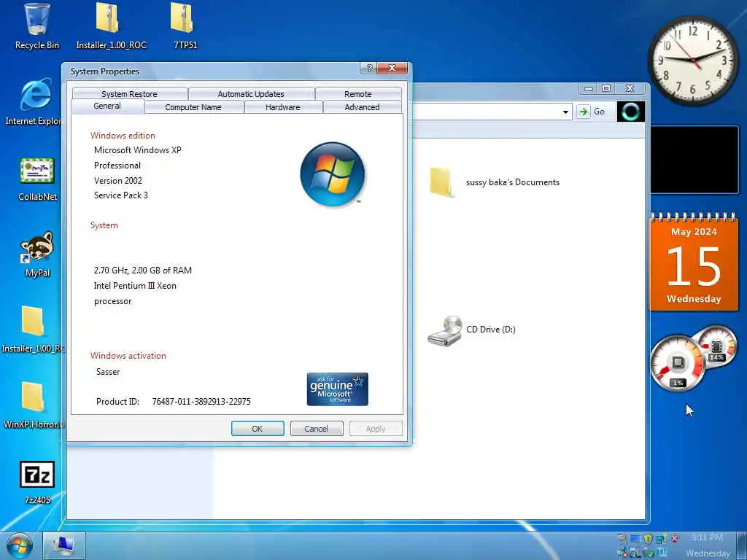Click the 'Windows edition' heading
The image size is (747, 560).
pyautogui.click(x=123, y=135)
